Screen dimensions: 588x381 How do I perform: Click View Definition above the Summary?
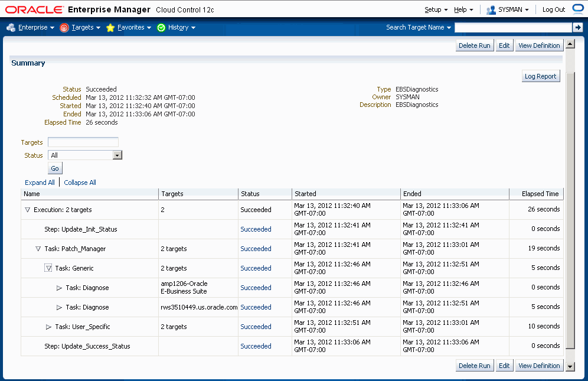click(x=539, y=45)
